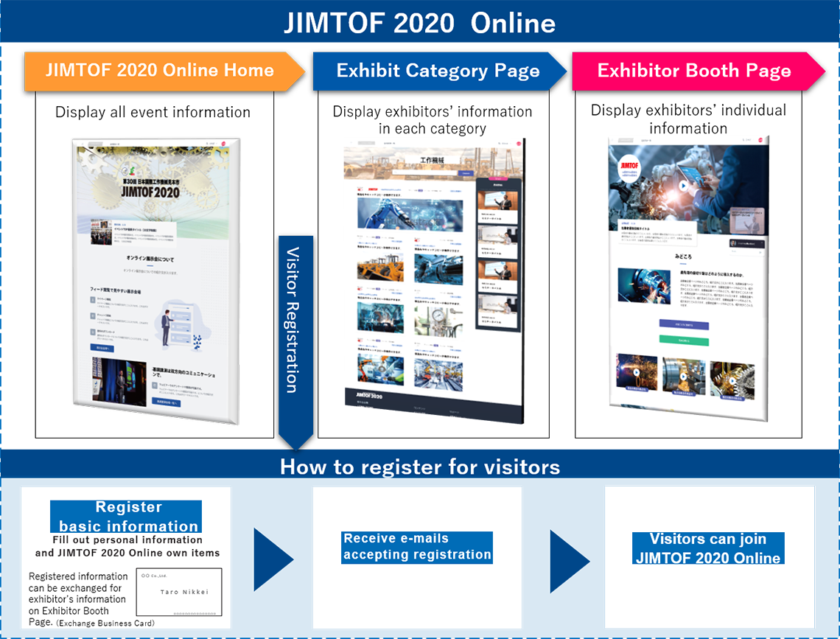This screenshot has height=639, width=840.
Task: Click the triangle arrow before Visitors can join
Action: coord(570,562)
